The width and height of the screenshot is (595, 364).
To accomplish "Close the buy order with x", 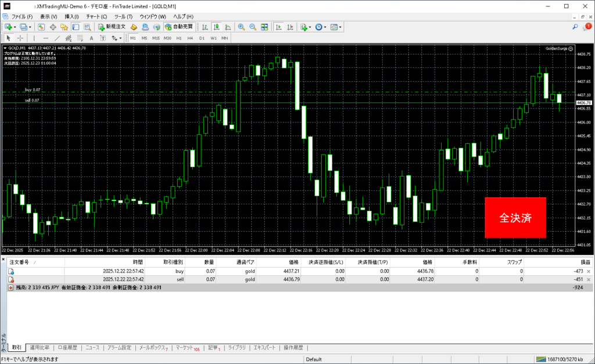I will point(589,271).
